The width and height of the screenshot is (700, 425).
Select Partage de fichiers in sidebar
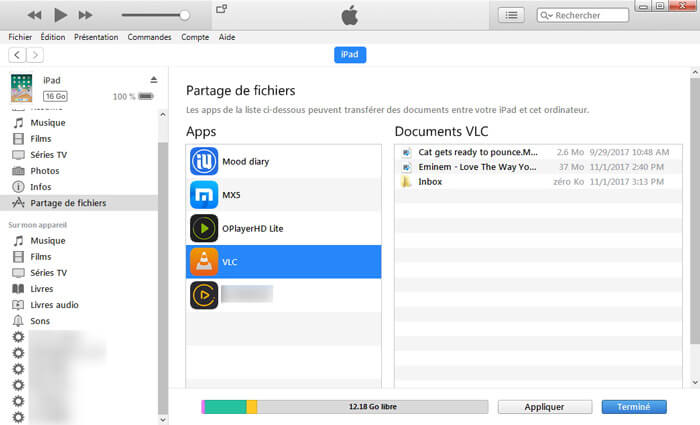click(68, 203)
